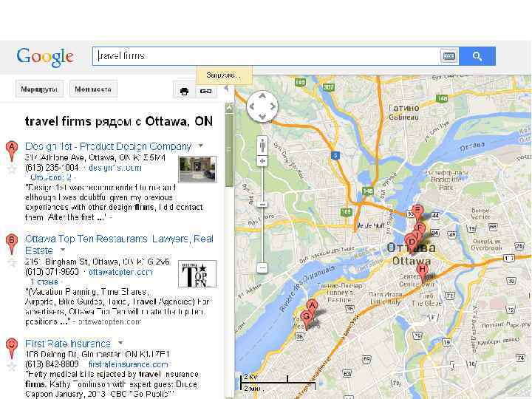Click the Rockcliffe Park label on map
The width and height of the screenshot is (532, 399).
tap(446, 183)
